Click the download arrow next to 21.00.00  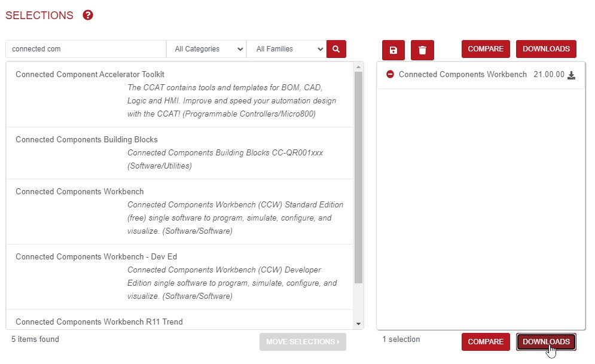572,75
